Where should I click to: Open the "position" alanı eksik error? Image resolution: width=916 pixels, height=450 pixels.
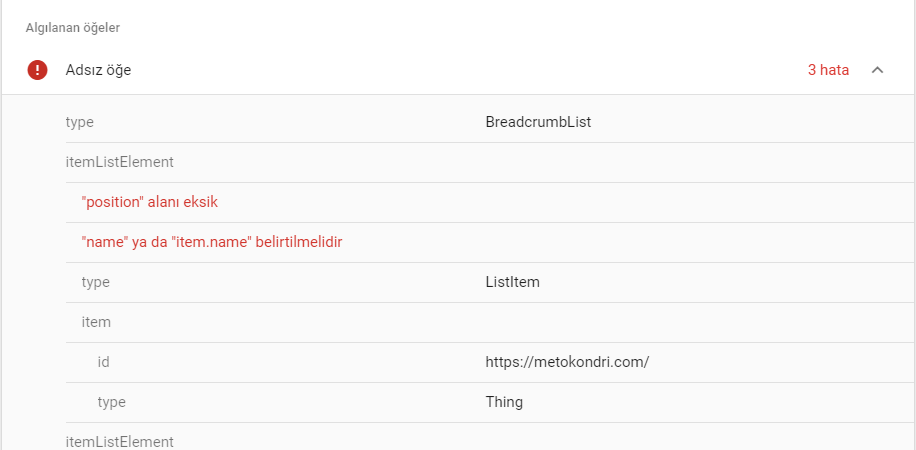[150, 202]
